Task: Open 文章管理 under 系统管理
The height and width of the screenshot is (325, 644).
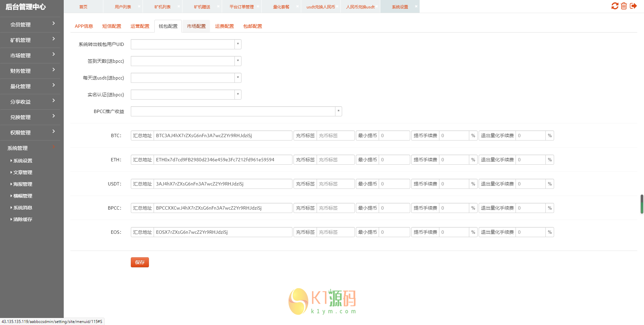Action: click(23, 172)
